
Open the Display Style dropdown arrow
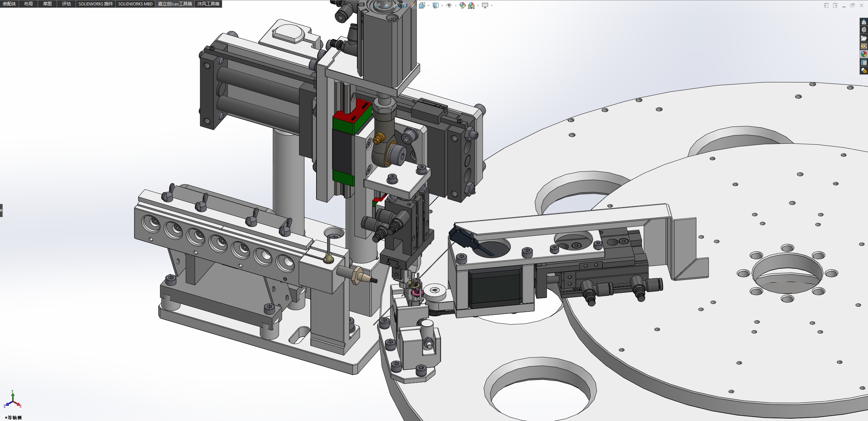coord(442,5)
